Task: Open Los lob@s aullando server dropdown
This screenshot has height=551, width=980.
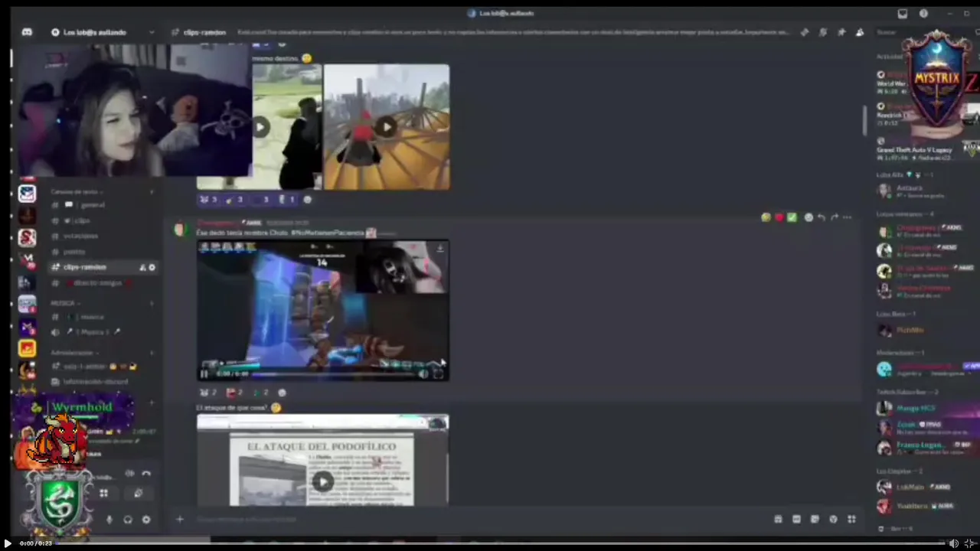Action: [102, 32]
